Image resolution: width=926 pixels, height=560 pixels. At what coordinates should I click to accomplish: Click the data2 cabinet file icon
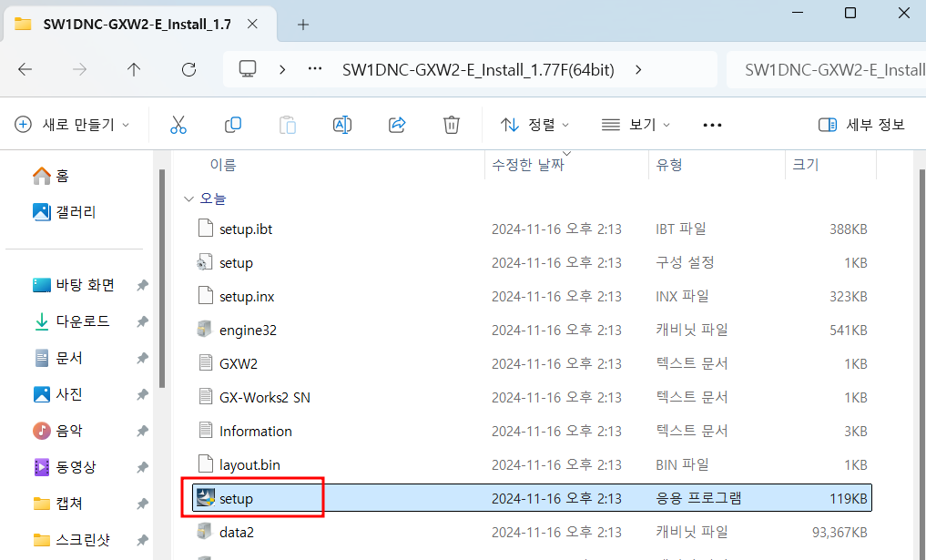tap(204, 532)
